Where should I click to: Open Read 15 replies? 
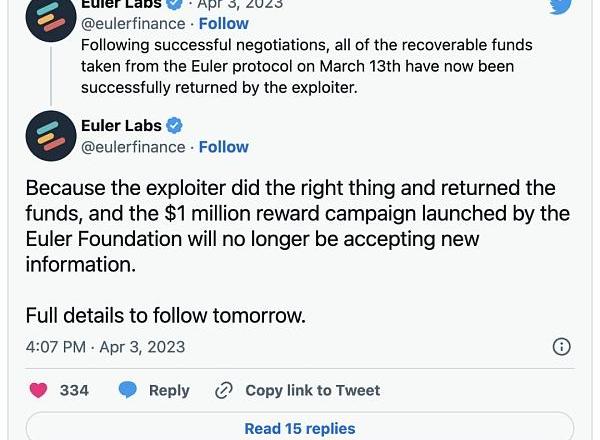(300, 428)
